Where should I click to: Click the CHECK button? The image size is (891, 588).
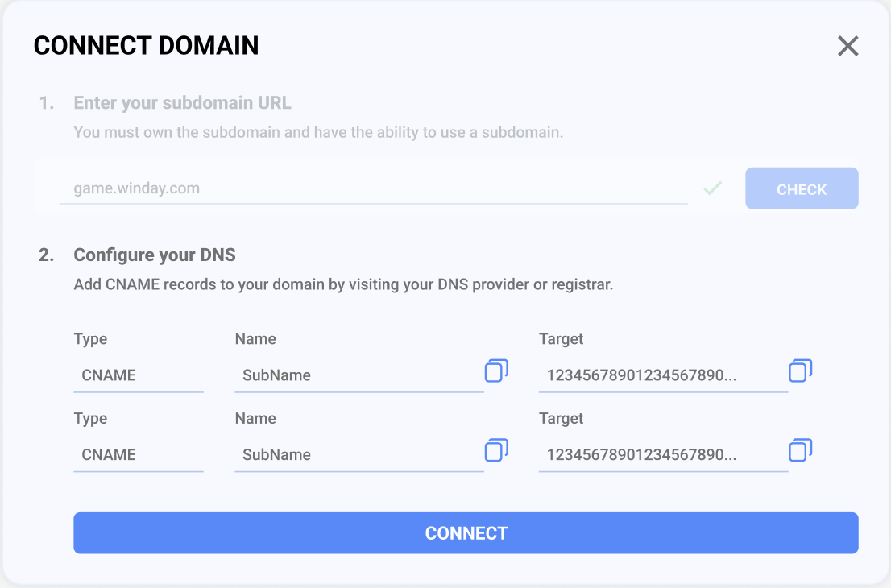tap(802, 188)
